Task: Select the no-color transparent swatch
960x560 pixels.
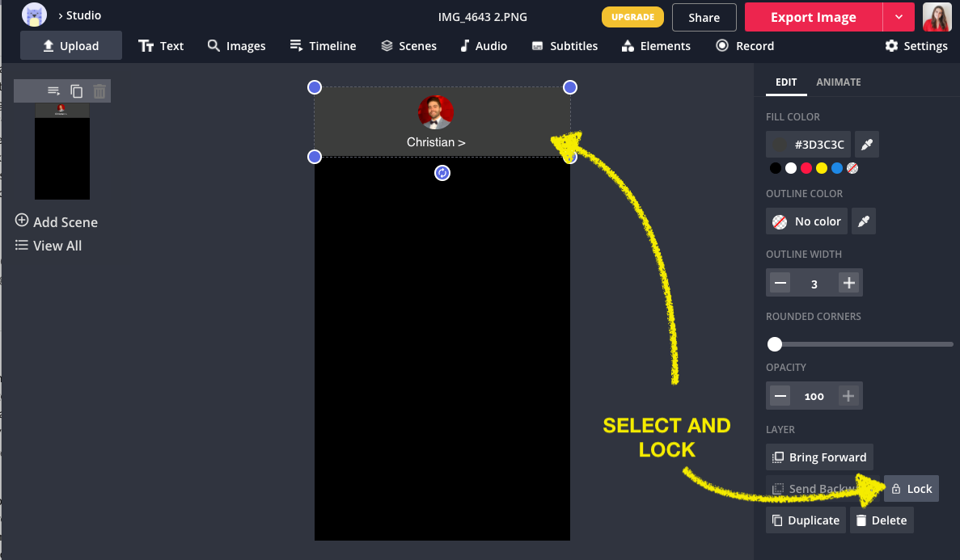Action: (x=852, y=168)
